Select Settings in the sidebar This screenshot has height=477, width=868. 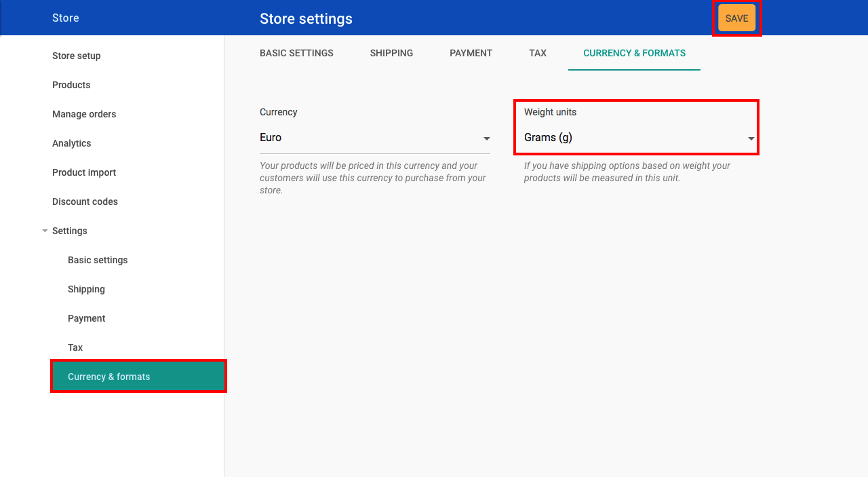click(70, 231)
